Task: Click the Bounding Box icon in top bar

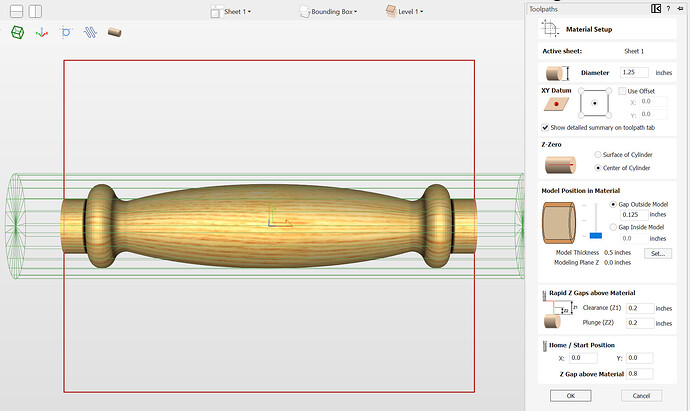Action: point(304,11)
